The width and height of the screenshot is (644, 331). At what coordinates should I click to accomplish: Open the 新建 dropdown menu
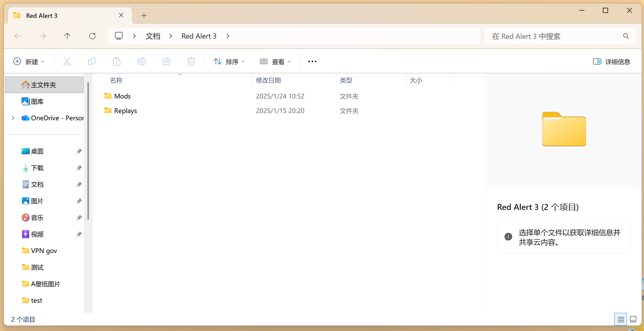click(29, 62)
